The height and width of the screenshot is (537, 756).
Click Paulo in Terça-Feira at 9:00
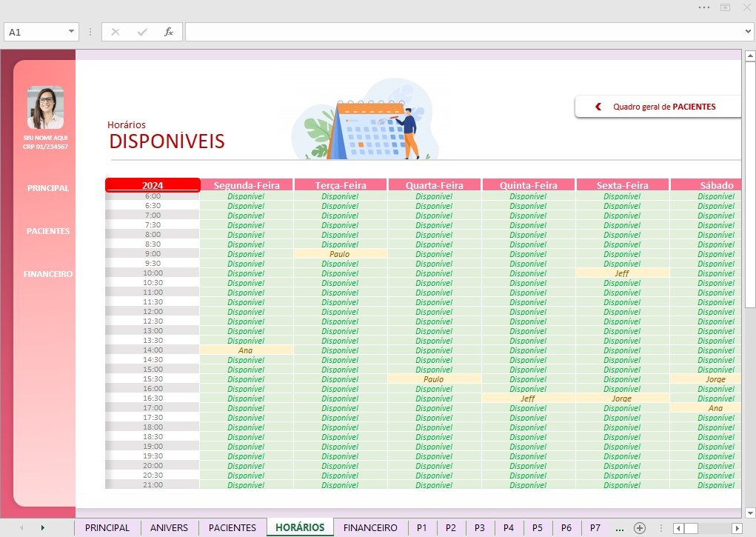pos(340,254)
